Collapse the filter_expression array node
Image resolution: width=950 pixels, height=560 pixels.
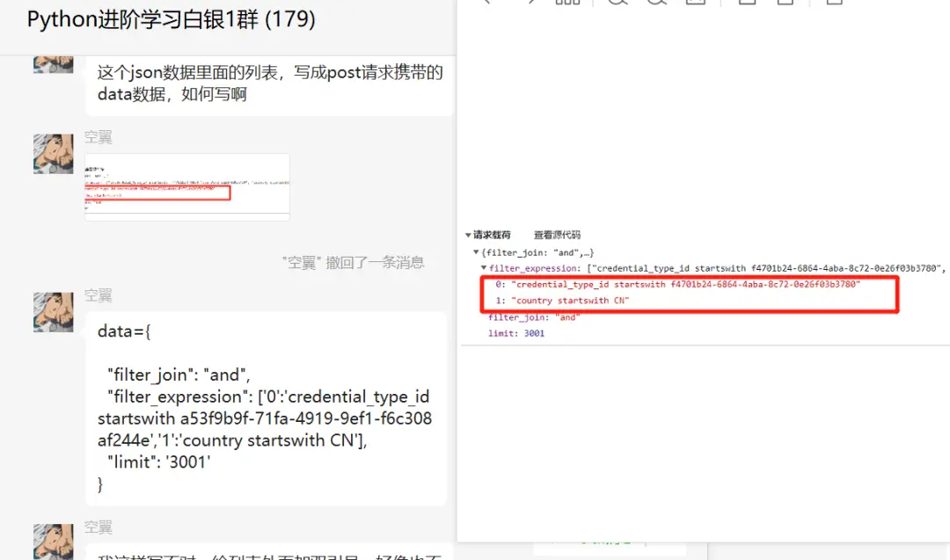(484, 267)
